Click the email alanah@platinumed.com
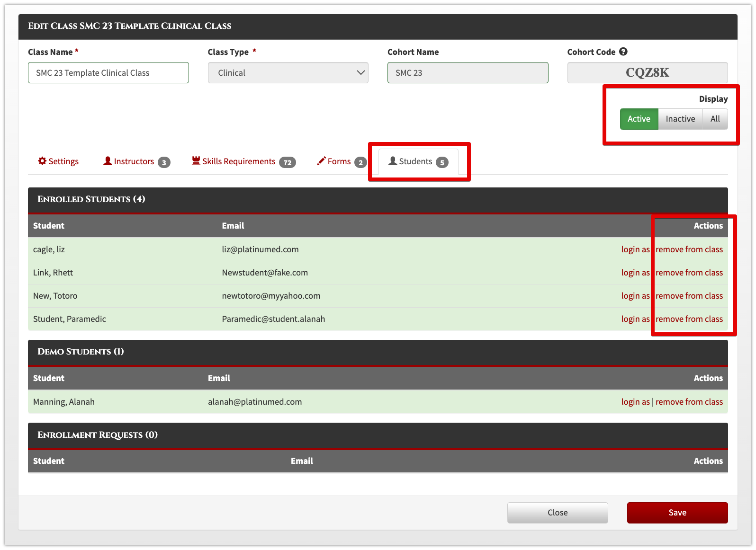This screenshot has height=550, width=756. [255, 402]
